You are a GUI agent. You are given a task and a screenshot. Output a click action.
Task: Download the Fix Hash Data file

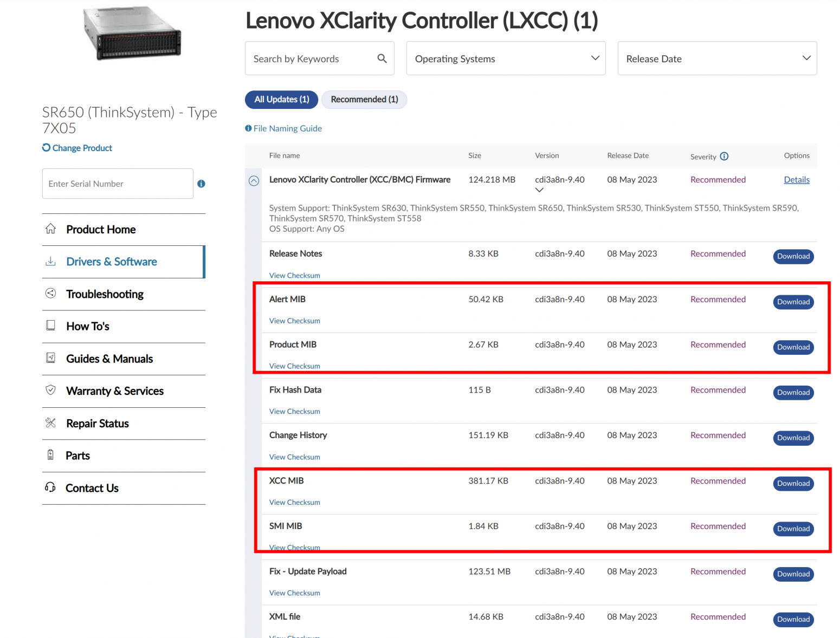pyautogui.click(x=793, y=393)
